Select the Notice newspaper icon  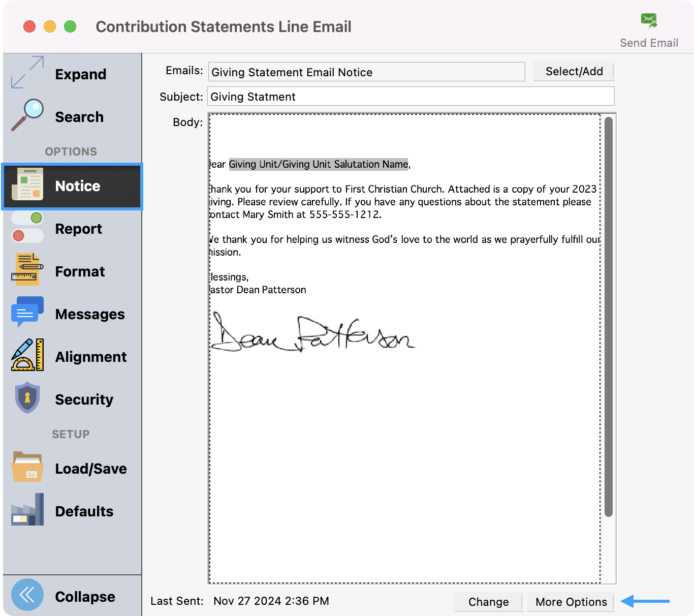pyautogui.click(x=27, y=185)
